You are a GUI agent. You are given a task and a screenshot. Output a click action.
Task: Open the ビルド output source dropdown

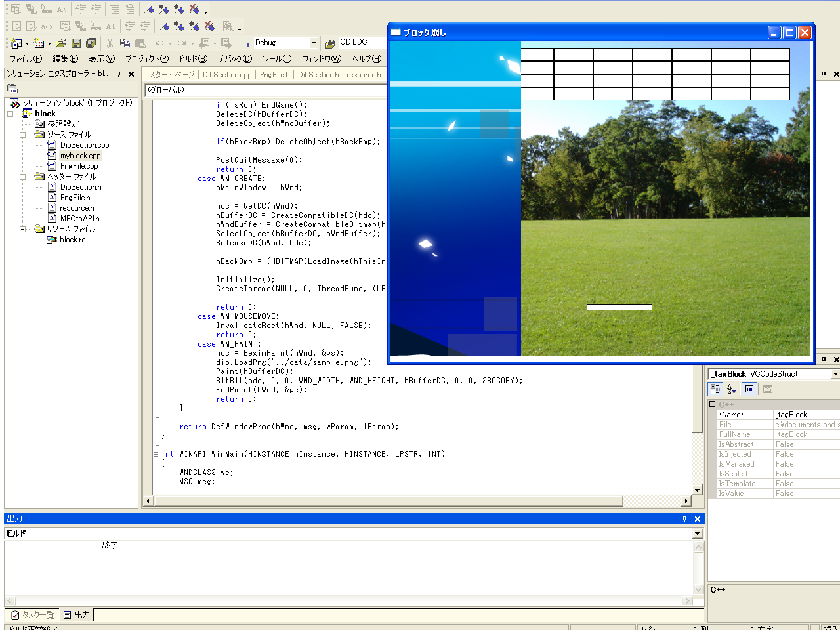point(698,534)
